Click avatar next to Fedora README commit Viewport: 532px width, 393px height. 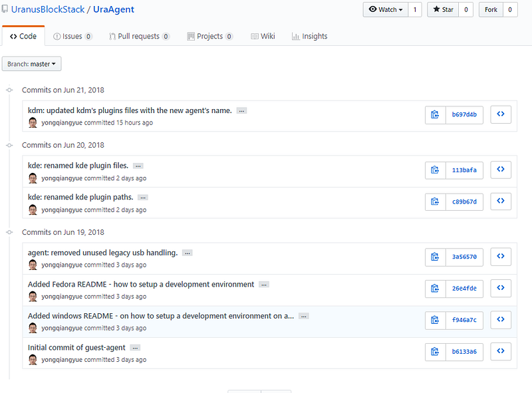(33, 297)
